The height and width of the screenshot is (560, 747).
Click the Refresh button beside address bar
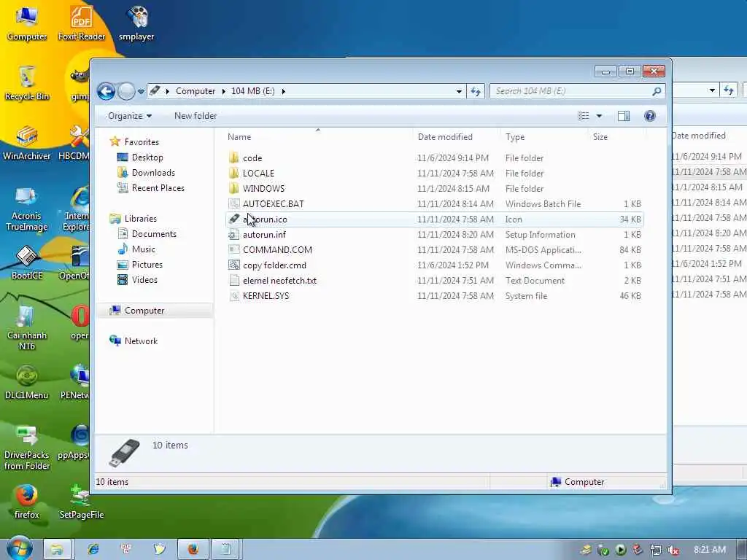tap(476, 91)
